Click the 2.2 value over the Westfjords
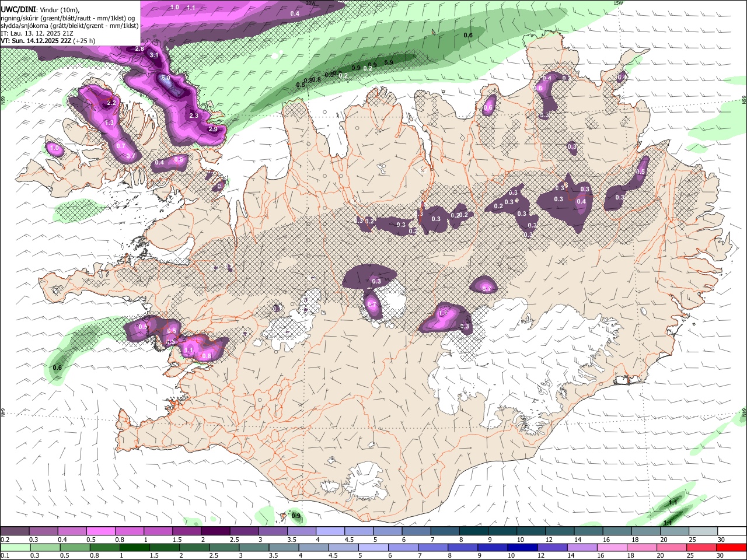The width and height of the screenshot is (747, 560). [112, 103]
